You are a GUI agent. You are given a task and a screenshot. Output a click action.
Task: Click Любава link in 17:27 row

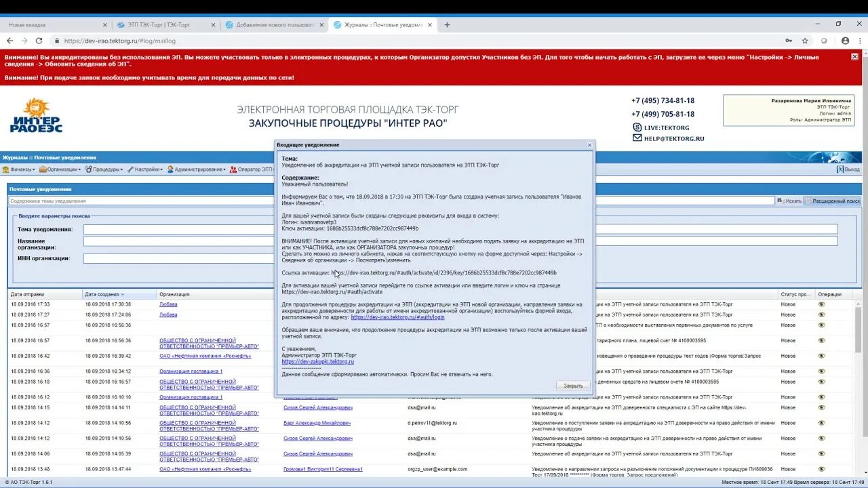coord(168,314)
